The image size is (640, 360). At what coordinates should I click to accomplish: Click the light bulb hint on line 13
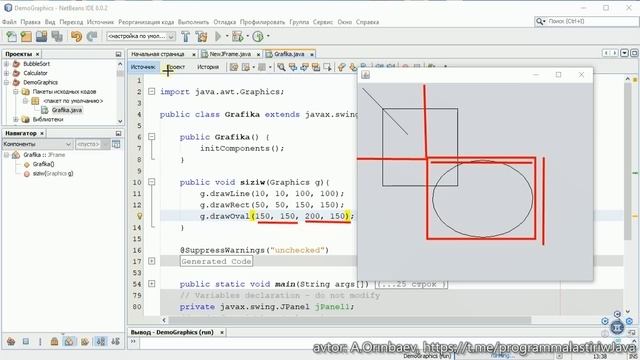click(x=139, y=216)
